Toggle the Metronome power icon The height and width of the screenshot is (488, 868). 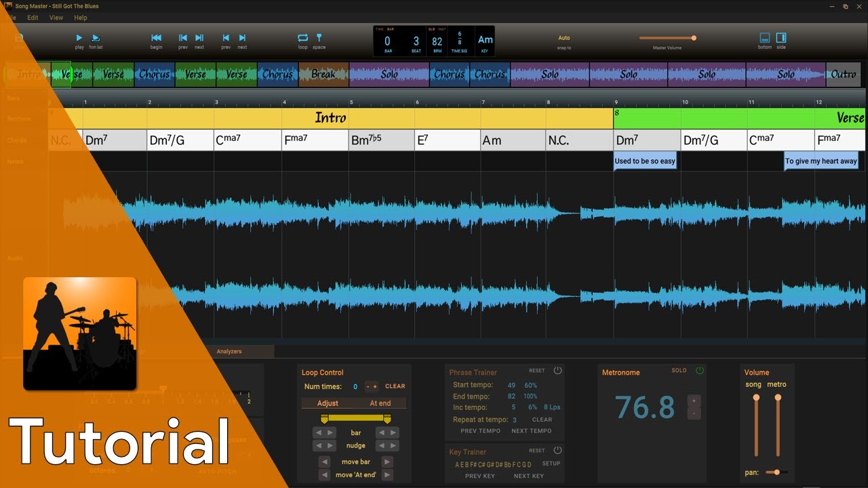tap(700, 371)
